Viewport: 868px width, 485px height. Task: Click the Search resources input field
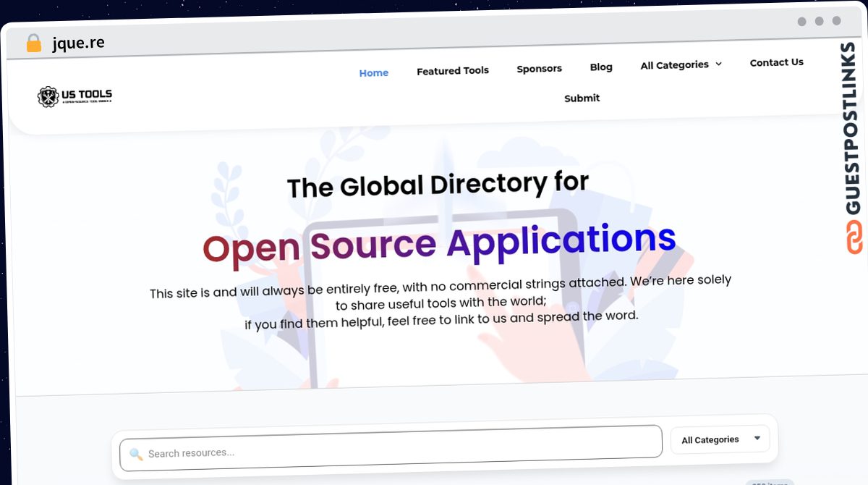tap(391, 448)
